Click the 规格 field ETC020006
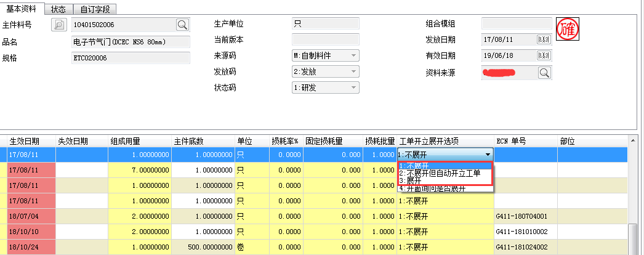This screenshot has height=255, width=644. (131, 58)
